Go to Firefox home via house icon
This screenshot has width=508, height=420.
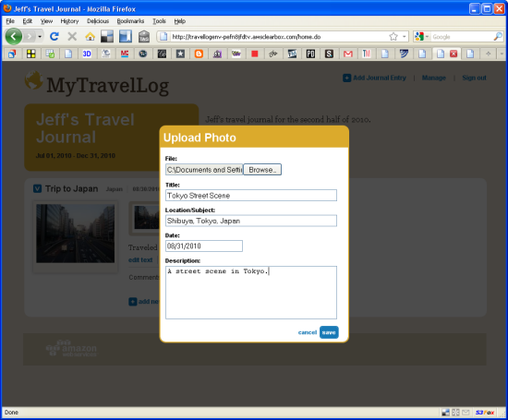[91, 37]
